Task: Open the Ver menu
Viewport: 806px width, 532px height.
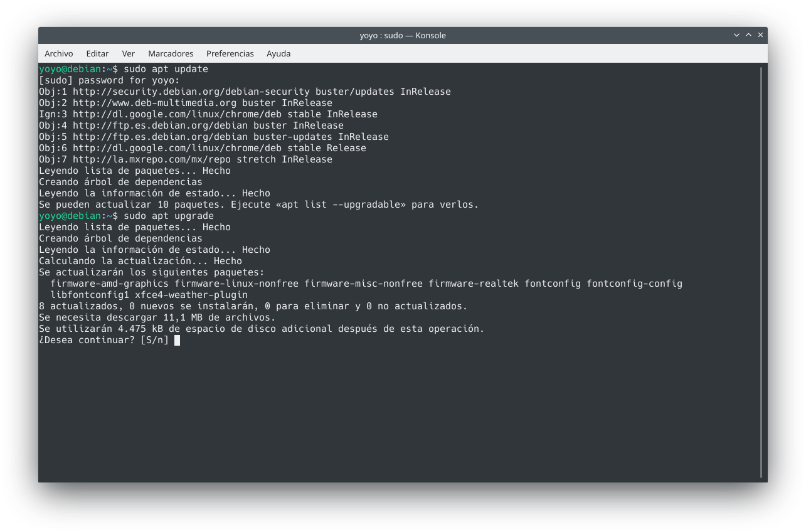Action: point(128,53)
